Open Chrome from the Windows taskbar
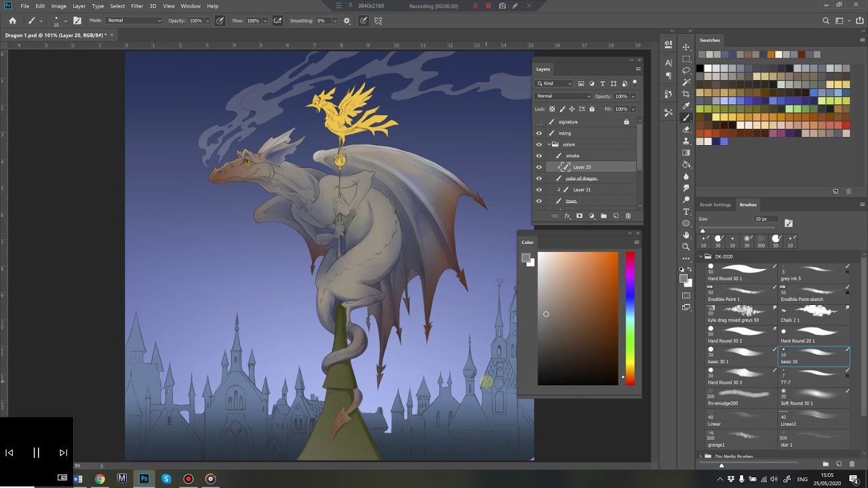Screen dimensions: 868x488 coord(100,479)
